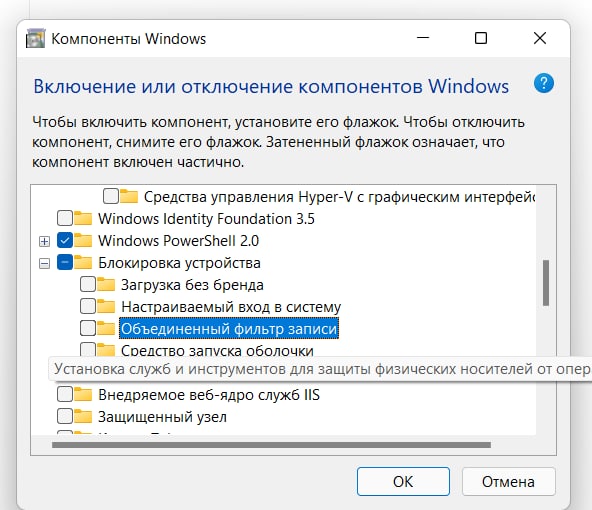Click folder icon next to Загрузка без бренда
The image size is (592, 510).
click(x=106, y=284)
